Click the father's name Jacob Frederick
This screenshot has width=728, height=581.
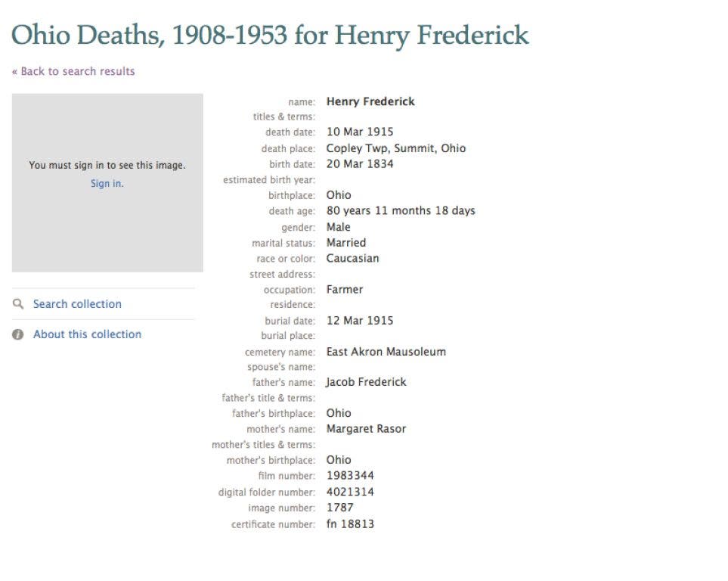click(x=367, y=382)
